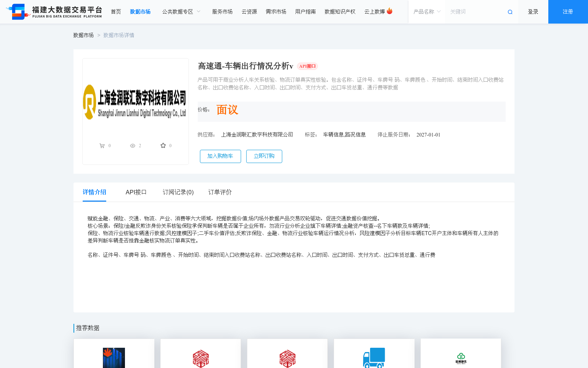Click the 登录 button
Screen dimensions: 588x368
click(533, 12)
